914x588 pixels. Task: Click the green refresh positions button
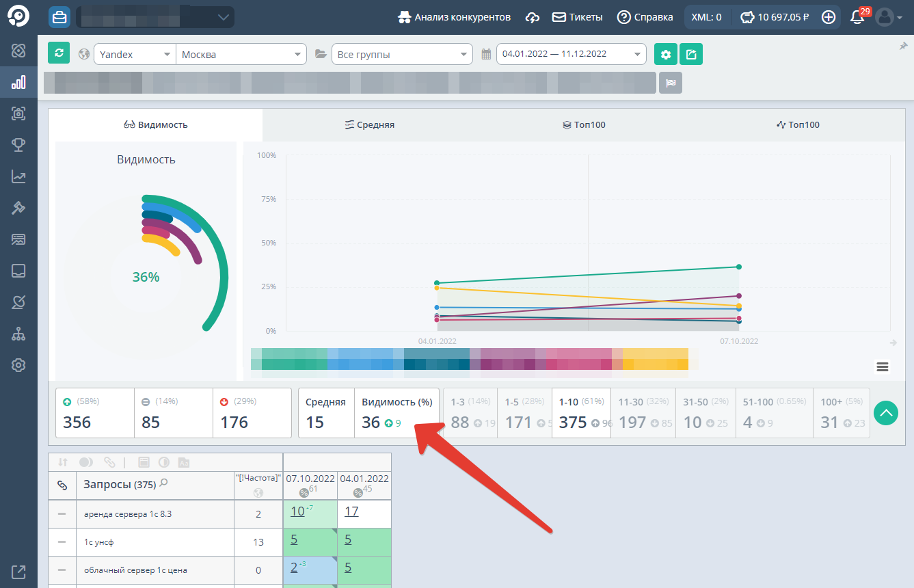pos(59,53)
